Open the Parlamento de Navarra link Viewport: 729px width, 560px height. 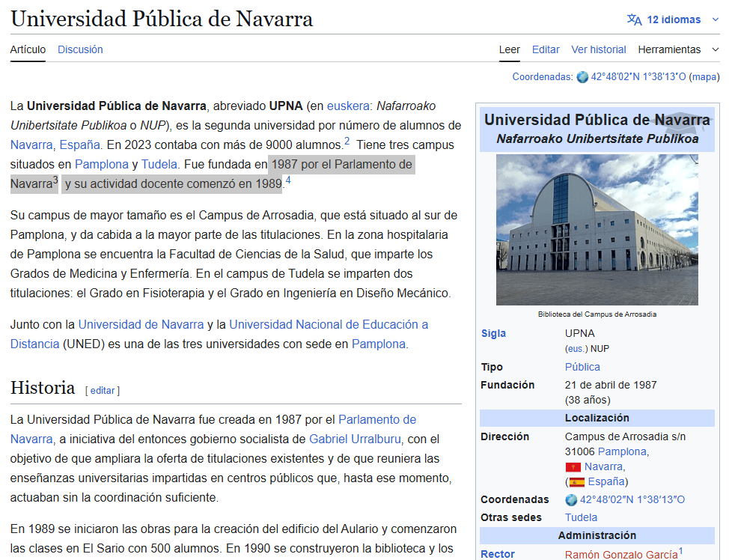pos(377,419)
